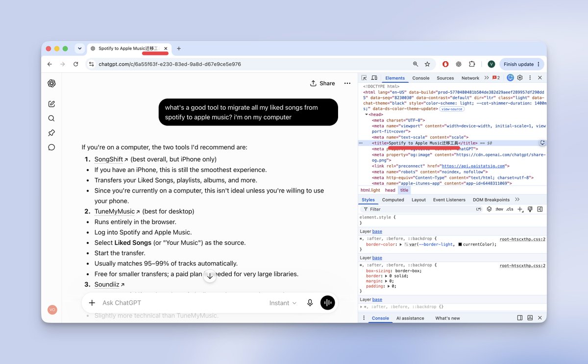Expand the border shorthand property
The width and height of the screenshot is (588, 364).
click(387, 276)
